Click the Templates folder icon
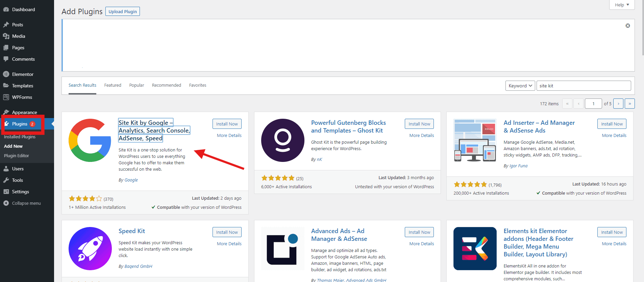 click(x=6, y=86)
